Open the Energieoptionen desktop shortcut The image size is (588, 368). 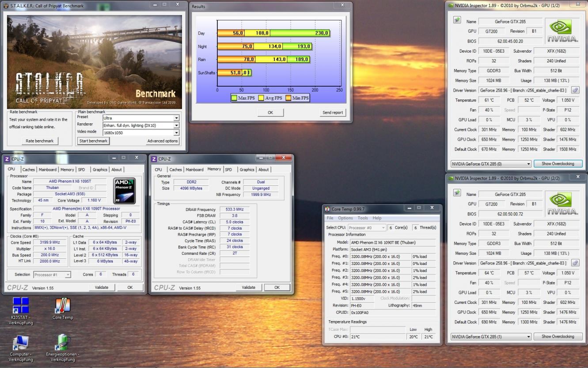[63, 349]
